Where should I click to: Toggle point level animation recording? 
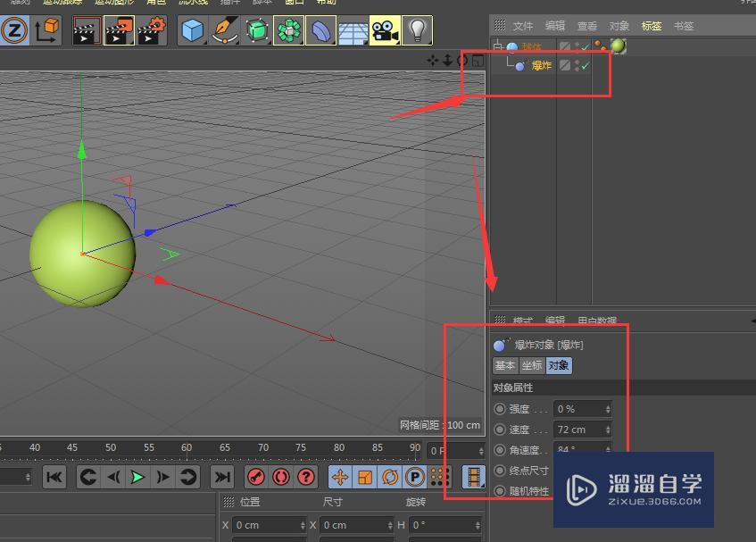[x=440, y=478]
